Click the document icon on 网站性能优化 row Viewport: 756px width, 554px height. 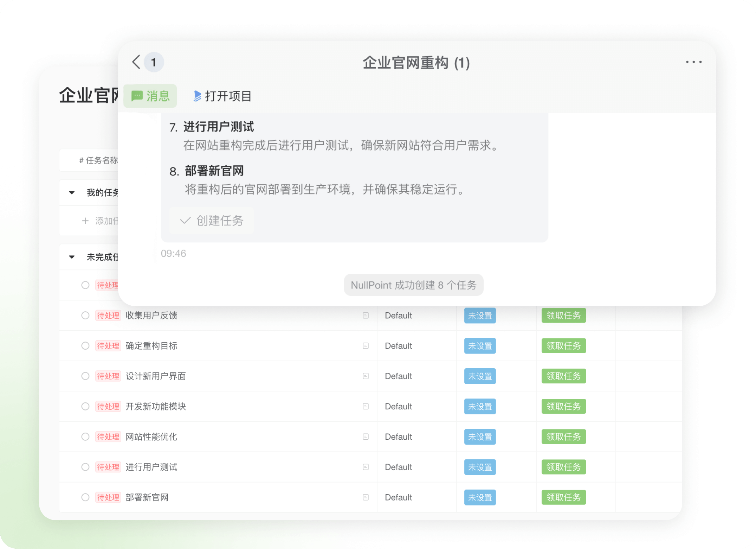366,437
